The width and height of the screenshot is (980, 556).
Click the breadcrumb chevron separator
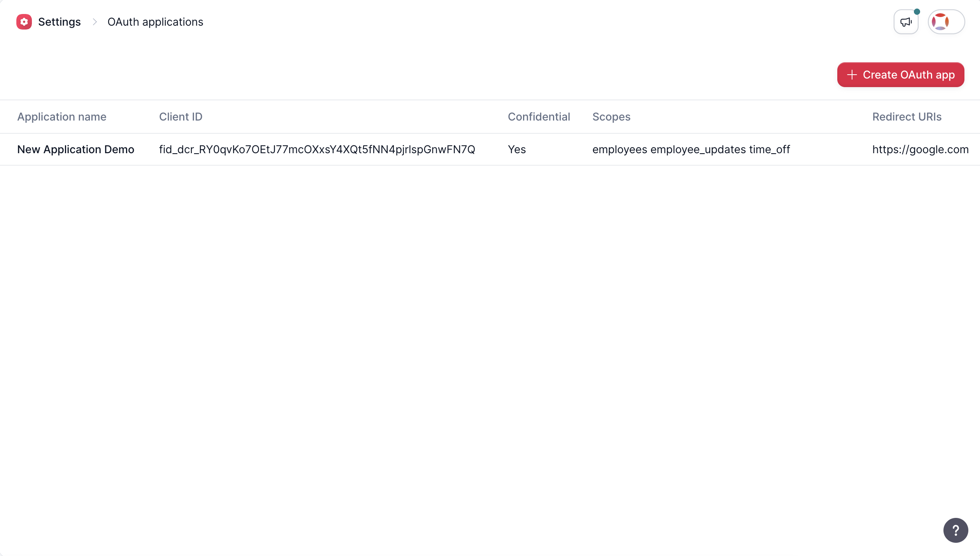point(94,22)
